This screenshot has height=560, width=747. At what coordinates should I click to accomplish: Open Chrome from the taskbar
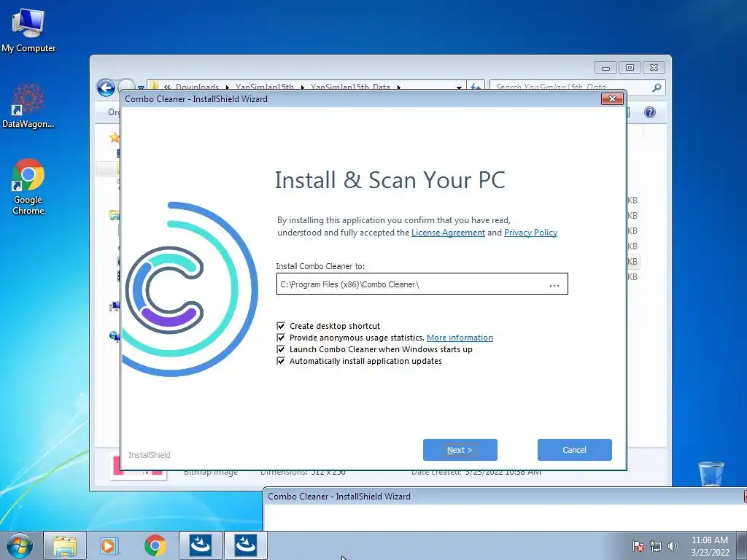[155, 545]
